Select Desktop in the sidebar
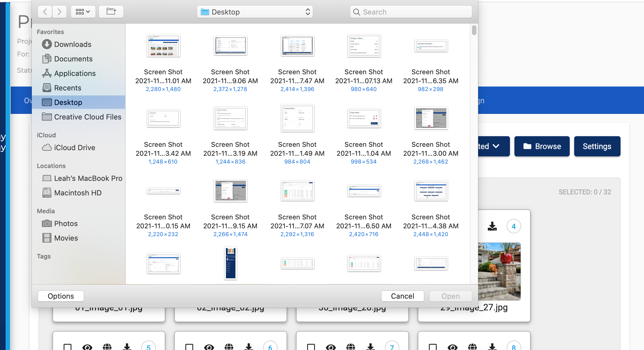Image resolution: width=644 pixels, height=350 pixels. point(78,102)
